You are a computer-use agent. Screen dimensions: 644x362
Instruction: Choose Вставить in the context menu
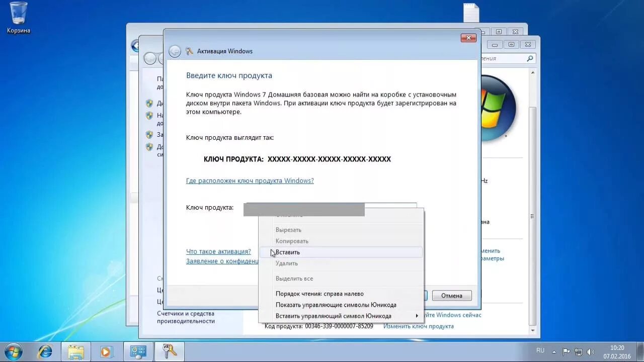(341, 252)
